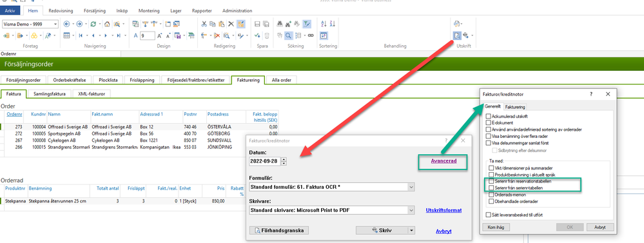Enable Serienr från serienr-tabellen

pyautogui.click(x=491, y=188)
